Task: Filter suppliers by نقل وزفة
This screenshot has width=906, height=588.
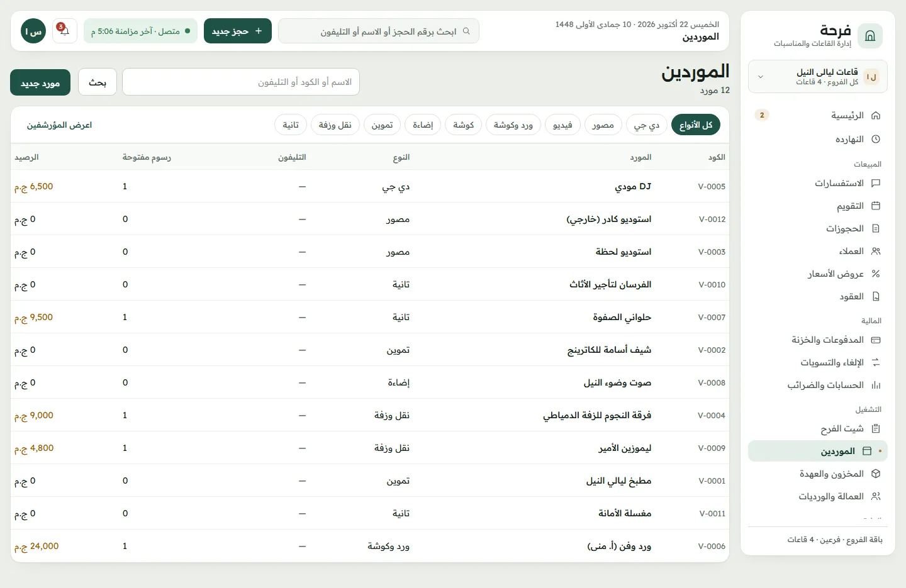Action: point(335,125)
